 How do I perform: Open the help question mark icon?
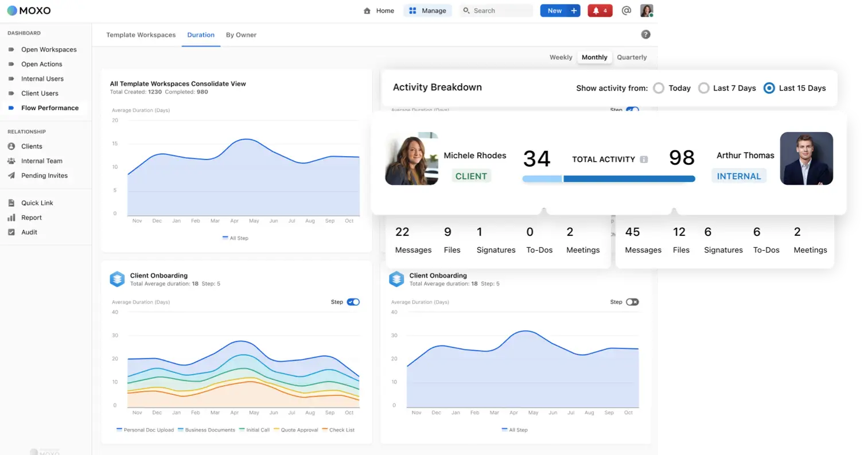pyautogui.click(x=645, y=34)
